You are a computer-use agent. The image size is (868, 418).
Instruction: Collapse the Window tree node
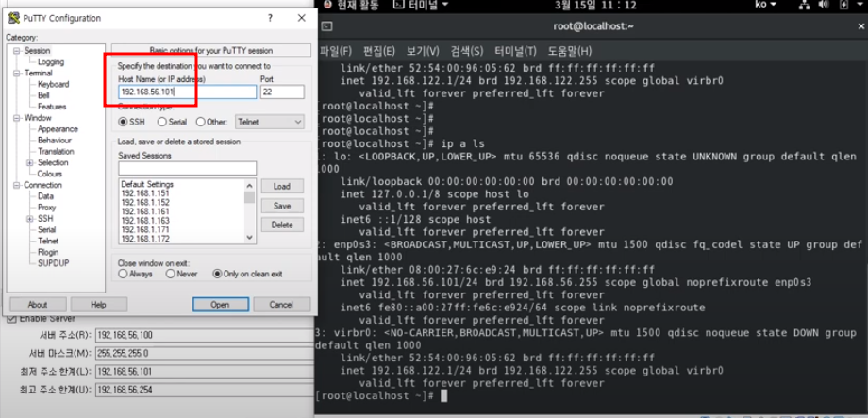[17, 118]
